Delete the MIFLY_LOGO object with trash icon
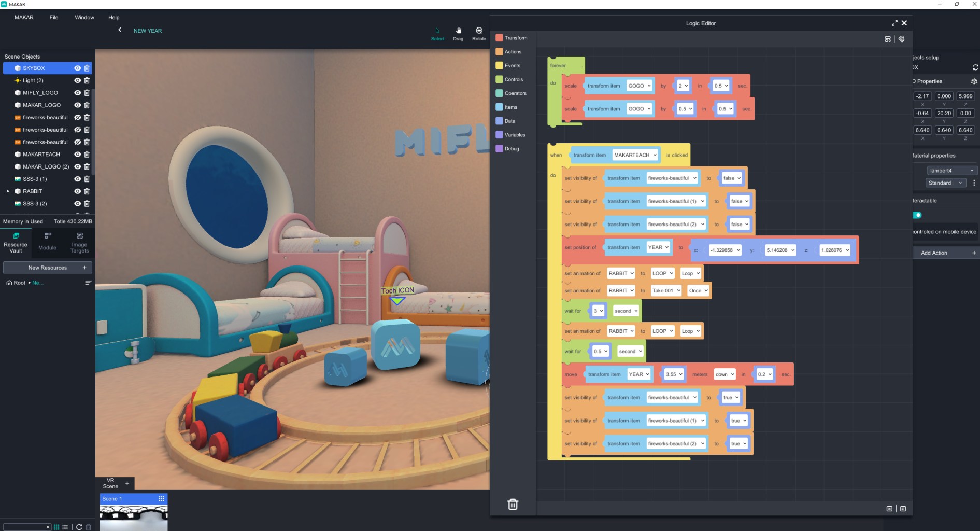 coord(87,93)
